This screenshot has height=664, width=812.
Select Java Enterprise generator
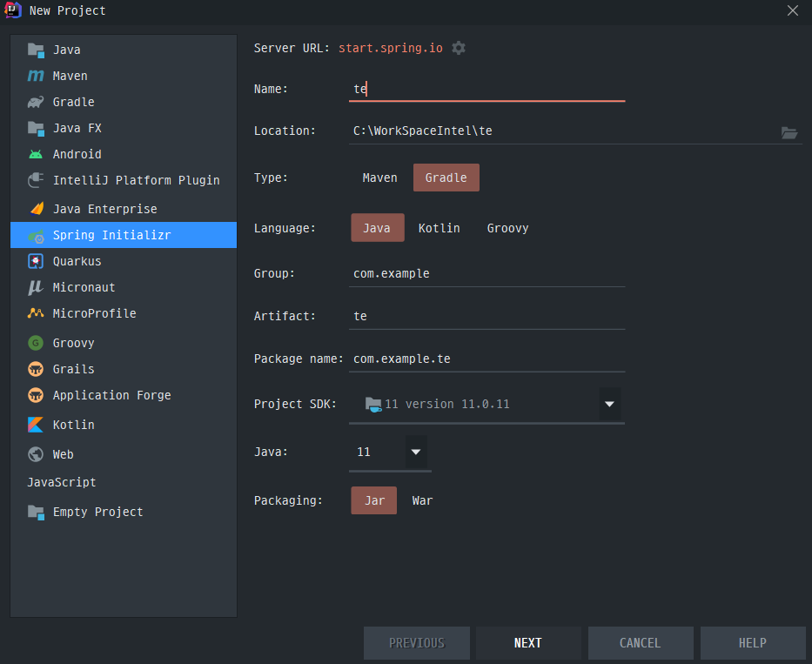[x=124, y=209]
